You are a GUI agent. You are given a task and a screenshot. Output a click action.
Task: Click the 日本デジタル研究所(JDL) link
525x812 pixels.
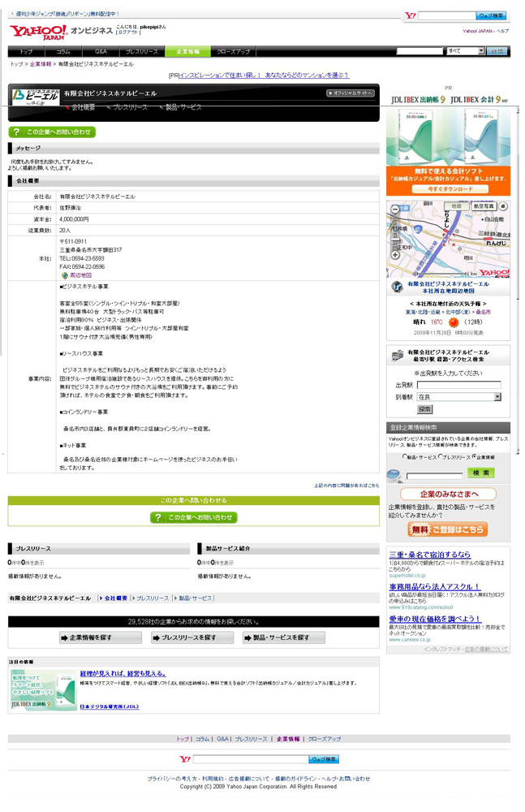(x=110, y=706)
